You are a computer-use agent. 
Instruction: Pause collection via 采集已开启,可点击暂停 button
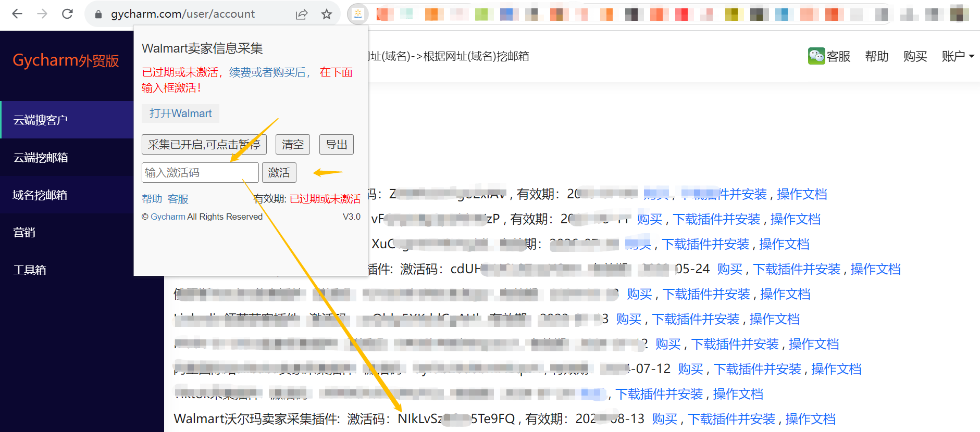(204, 145)
